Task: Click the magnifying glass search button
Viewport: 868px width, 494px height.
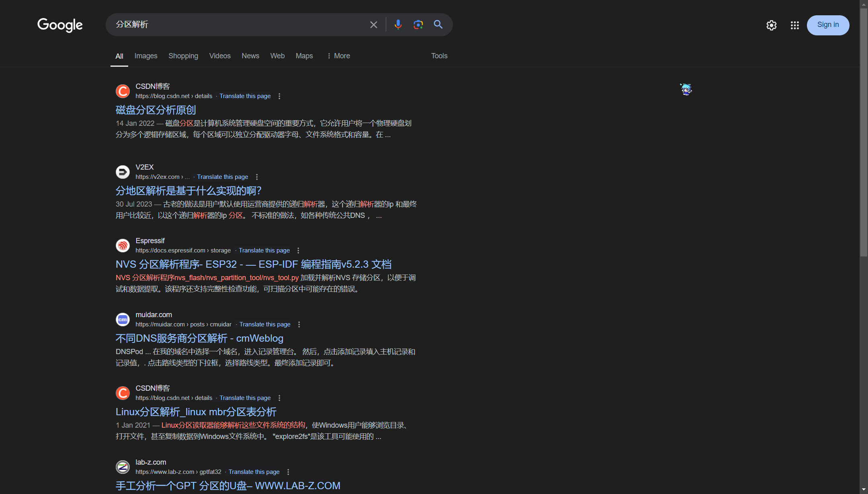Action: (438, 25)
